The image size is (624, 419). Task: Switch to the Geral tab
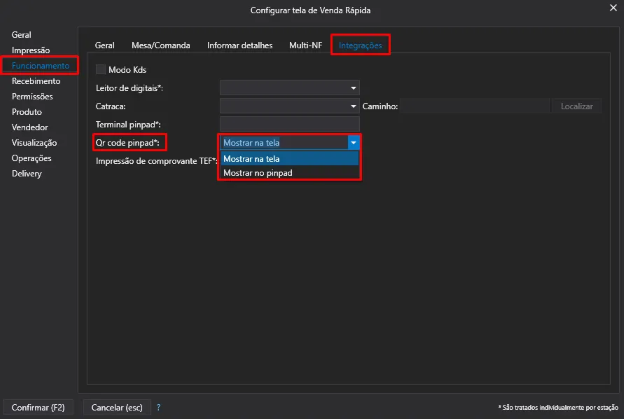104,45
